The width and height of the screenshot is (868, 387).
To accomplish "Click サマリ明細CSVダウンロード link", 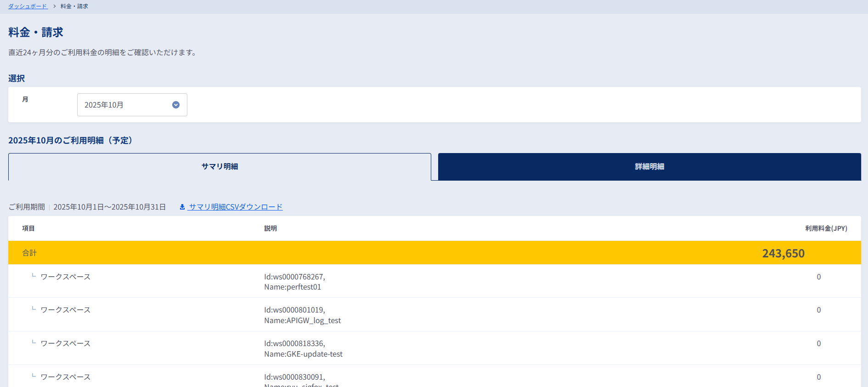I will click(236, 207).
